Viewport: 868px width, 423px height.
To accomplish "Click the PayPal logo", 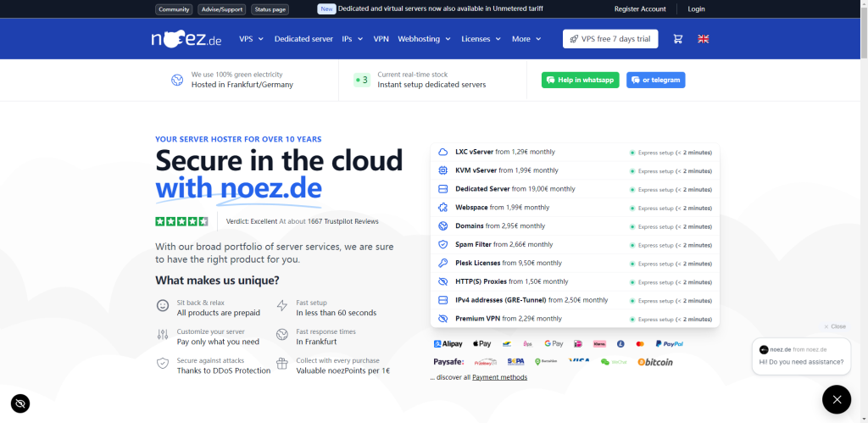I will pos(670,344).
